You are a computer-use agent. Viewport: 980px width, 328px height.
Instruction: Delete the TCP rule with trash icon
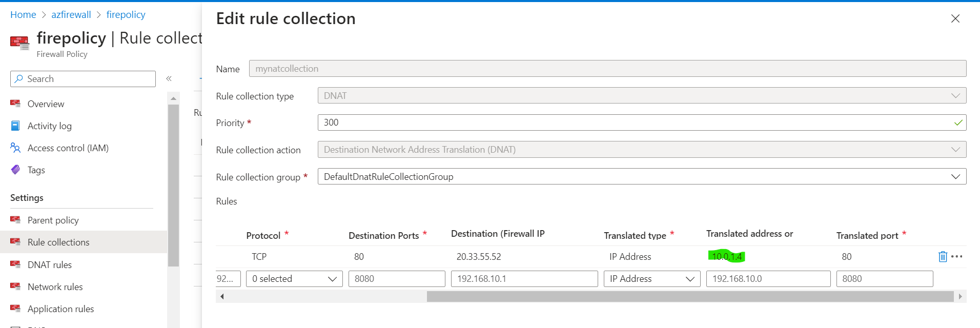click(x=943, y=257)
